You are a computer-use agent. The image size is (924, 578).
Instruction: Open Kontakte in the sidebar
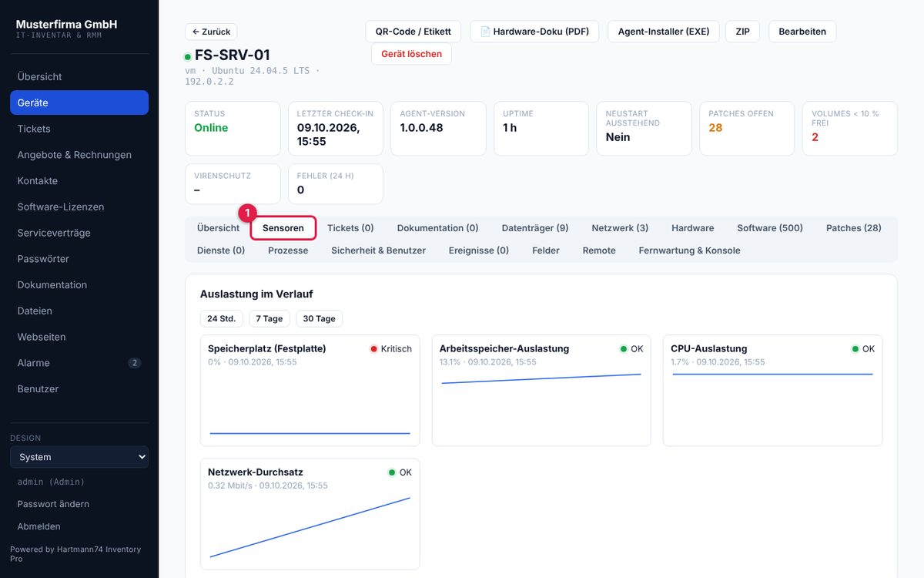(x=79, y=181)
